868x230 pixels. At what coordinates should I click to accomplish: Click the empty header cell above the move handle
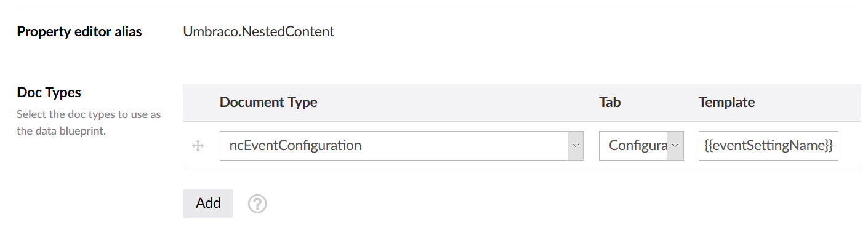[x=198, y=103]
